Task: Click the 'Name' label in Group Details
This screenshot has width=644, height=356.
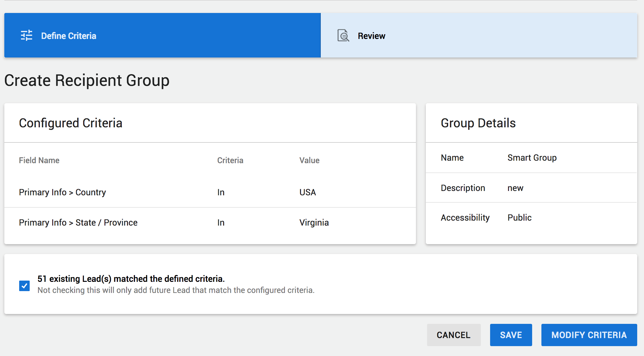Action: click(452, 158)
